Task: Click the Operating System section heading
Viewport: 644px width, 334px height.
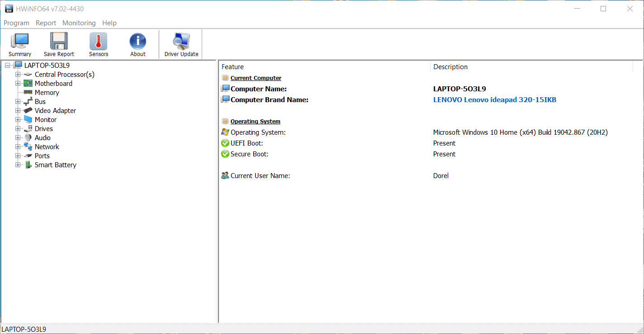Action: (x=256, y=122)
